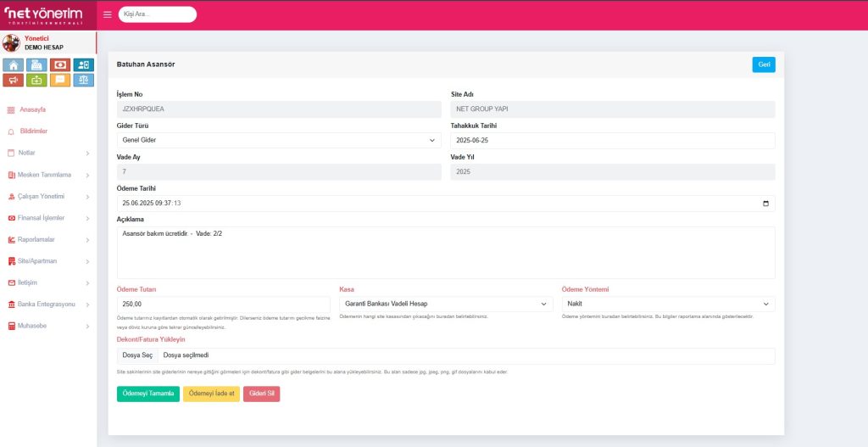Click the orange chat message icon
868x447 pixels.
(x=60, y=81)
